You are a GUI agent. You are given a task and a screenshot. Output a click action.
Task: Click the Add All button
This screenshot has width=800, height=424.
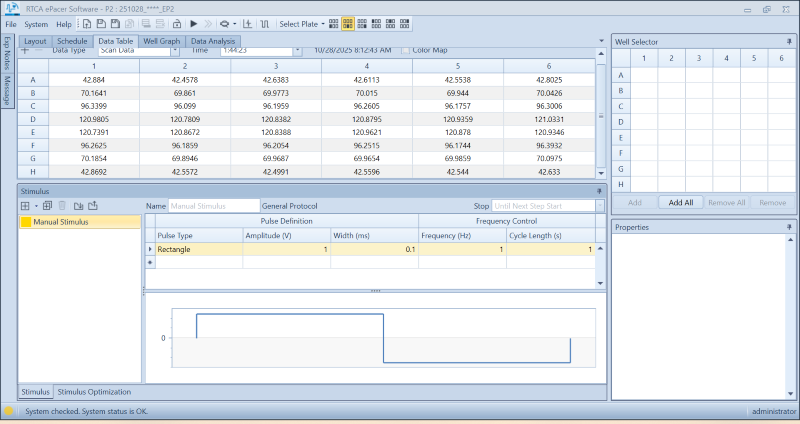[x=680, y=202]
